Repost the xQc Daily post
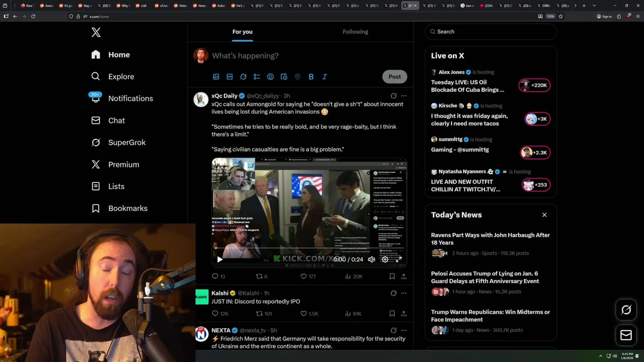This screenshot has height=362, width=644. pyautogui.click(x=262, y=276)
